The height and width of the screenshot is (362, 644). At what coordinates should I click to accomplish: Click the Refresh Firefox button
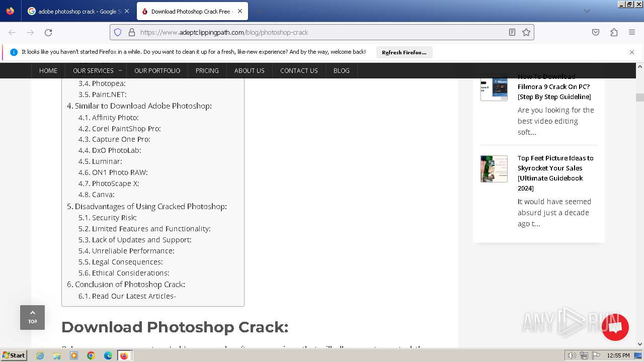(404, 52)
